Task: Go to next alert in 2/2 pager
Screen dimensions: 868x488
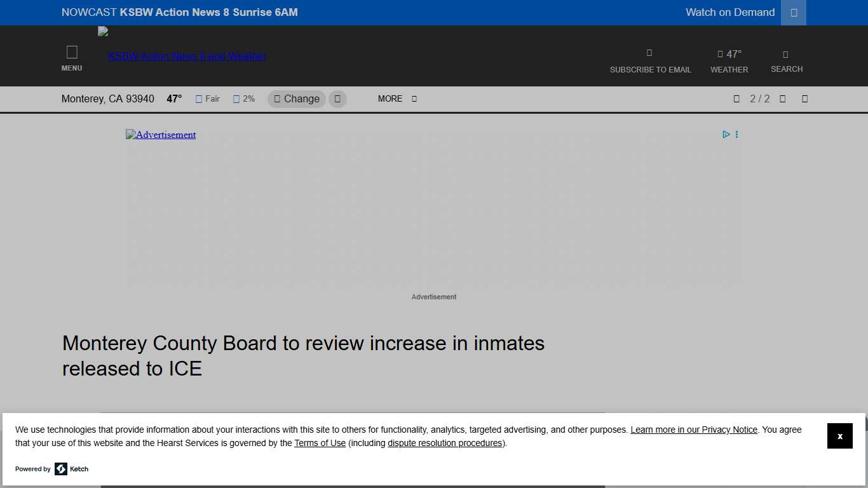Action: (782, 98)
